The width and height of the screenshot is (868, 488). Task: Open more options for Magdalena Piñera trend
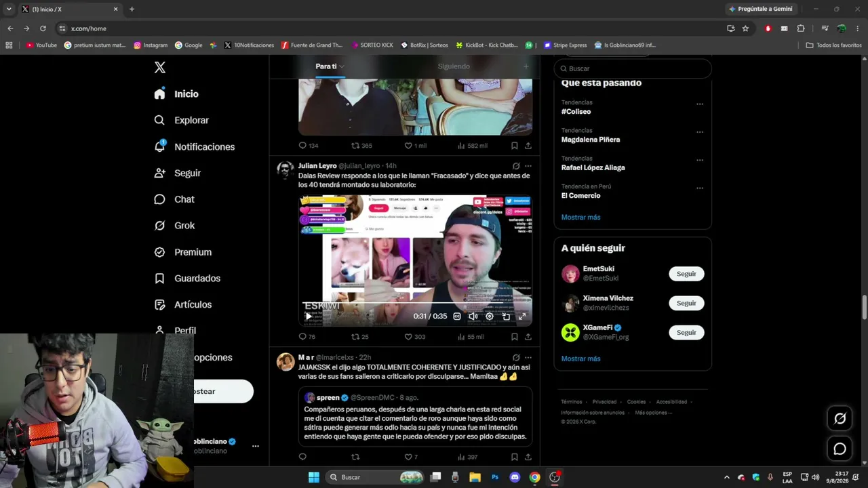point(700,132)
